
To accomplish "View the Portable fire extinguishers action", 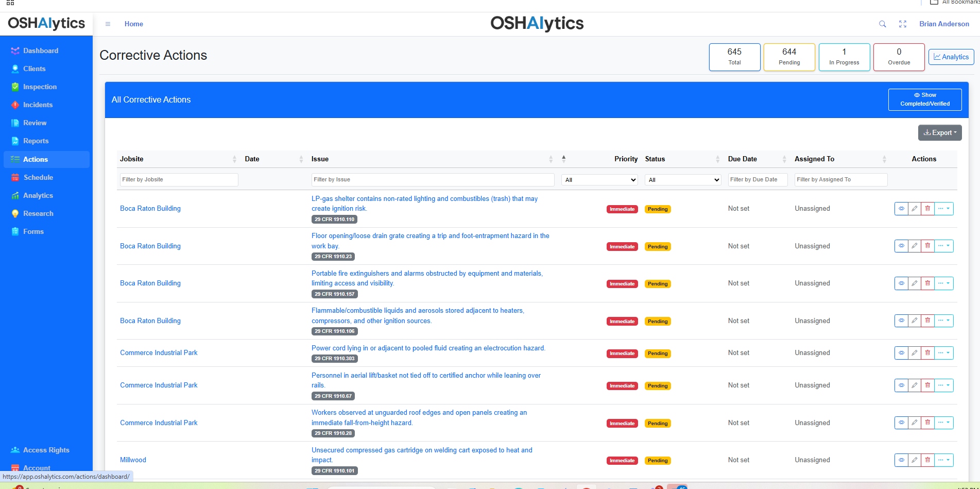I will (901, 283).
